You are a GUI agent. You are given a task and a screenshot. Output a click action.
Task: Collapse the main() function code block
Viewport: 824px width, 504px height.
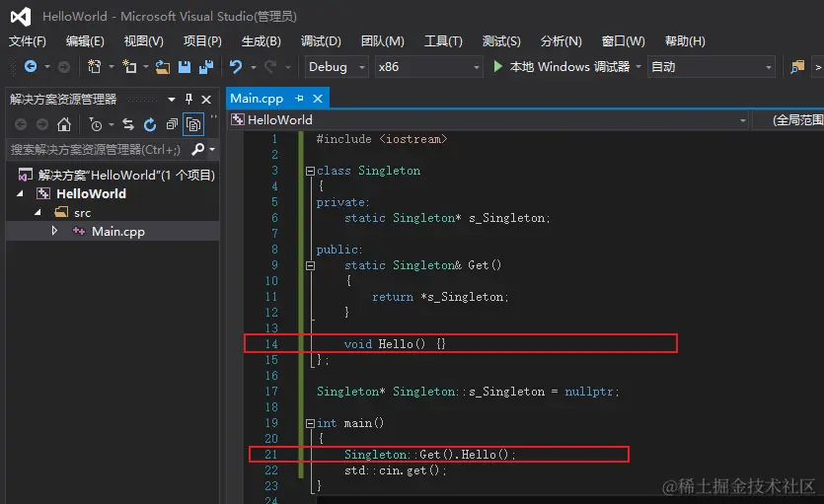pyautogui.click(x=310, y=423)
